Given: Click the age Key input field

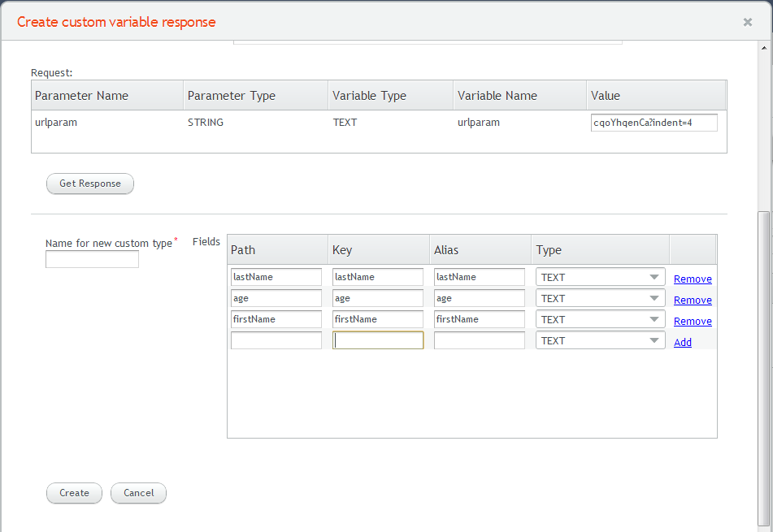Looking at the screenshot, I should (378, 298).
